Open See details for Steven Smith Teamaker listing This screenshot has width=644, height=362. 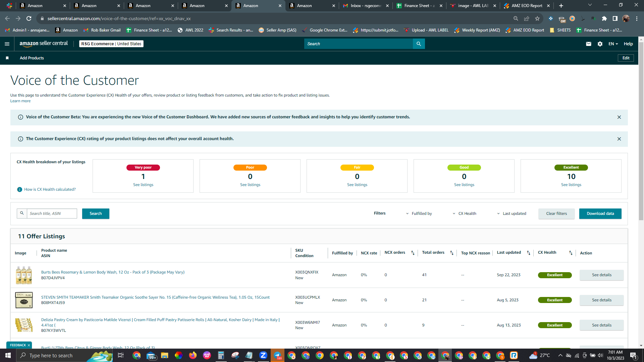[x=602, y=300]
